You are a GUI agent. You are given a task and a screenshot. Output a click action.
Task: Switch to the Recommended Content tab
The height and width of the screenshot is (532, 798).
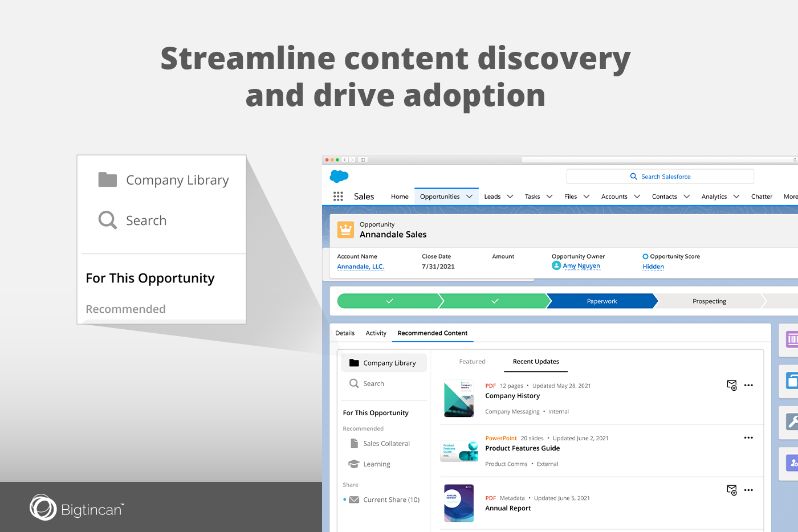pyautogui.click(x=432, y=333)
